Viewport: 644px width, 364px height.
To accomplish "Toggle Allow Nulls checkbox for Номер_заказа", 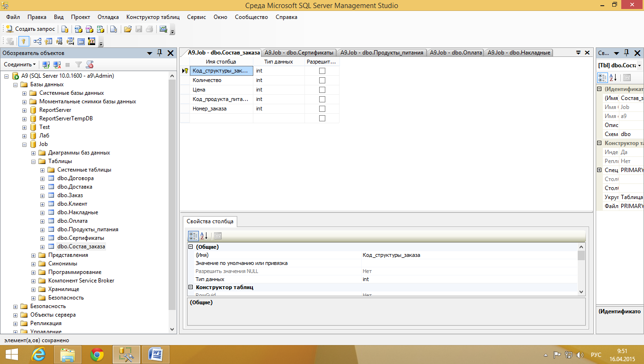I will (x=322, y=109).
